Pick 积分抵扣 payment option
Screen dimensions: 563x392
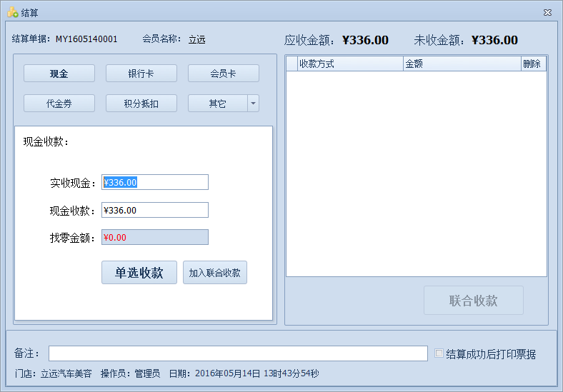click(x=141, y=104)
